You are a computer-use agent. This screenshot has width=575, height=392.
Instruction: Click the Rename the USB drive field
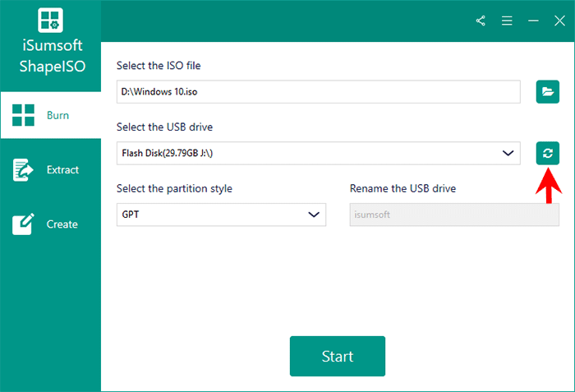click(x=454, y=214)
